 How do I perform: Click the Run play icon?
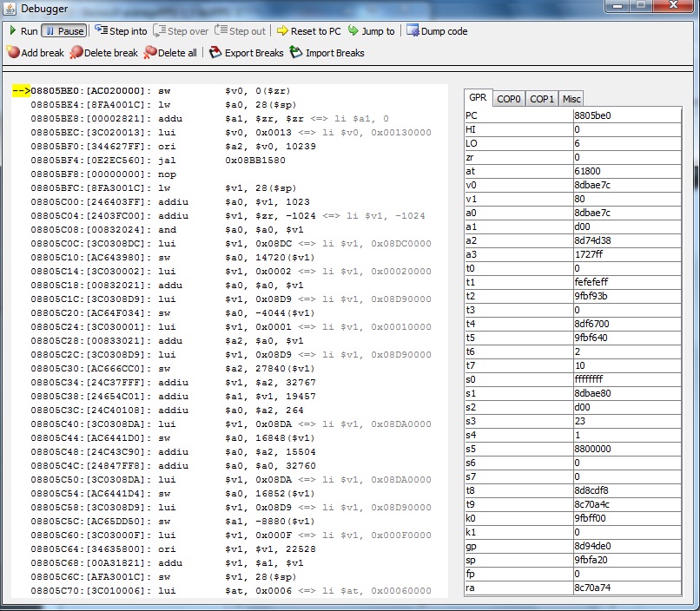coord(13,31)
